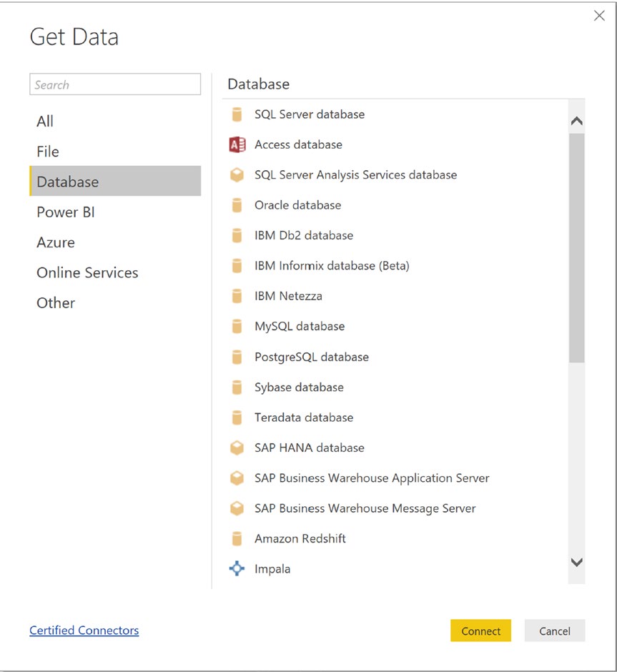Select the 'Access database' text
617x672 pixels.
[299, 145]
